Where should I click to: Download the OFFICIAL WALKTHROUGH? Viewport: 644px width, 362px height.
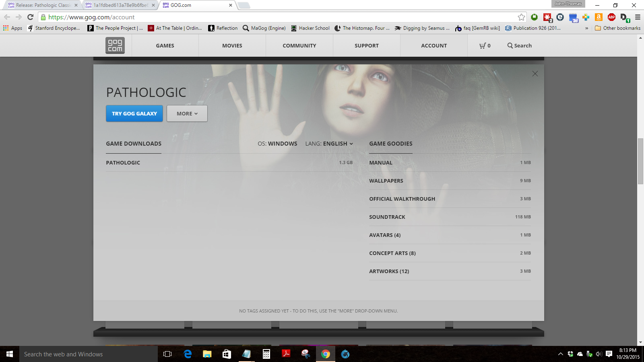(450, 199)
